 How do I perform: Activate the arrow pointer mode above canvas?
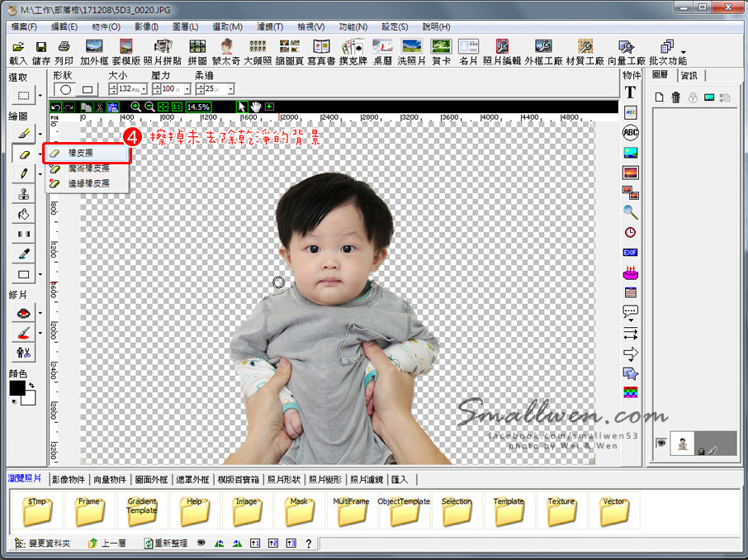click(242, 107)
